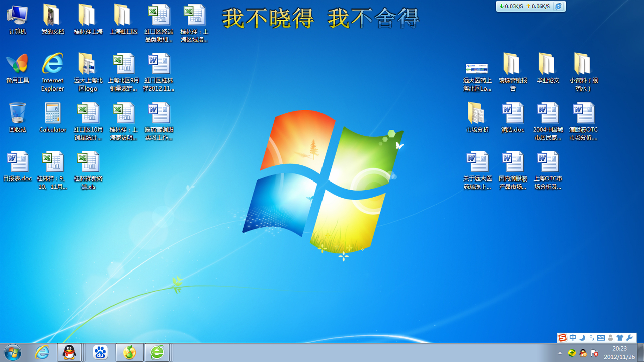Select the 上海北区9月销量表 Excel file
644x362 pixels.
(x=123, y=72)
